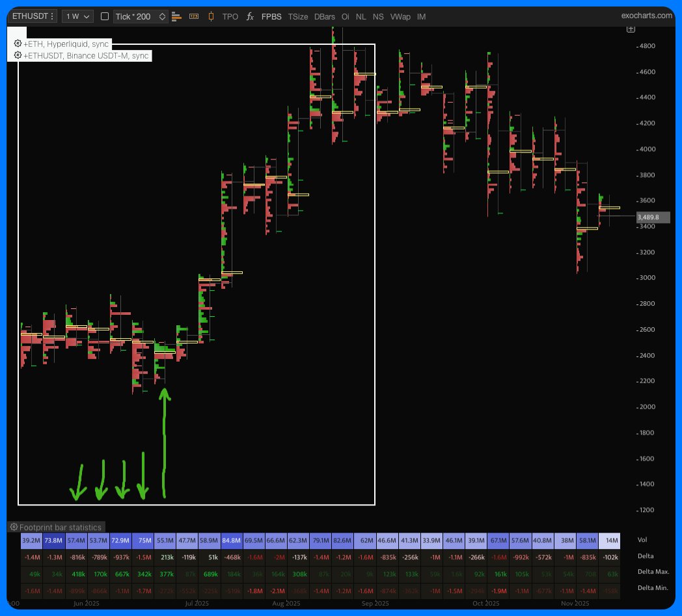This screenshot has width=682, height=616.
Task: Toggle the IM indicator
Action: [421, 16]
